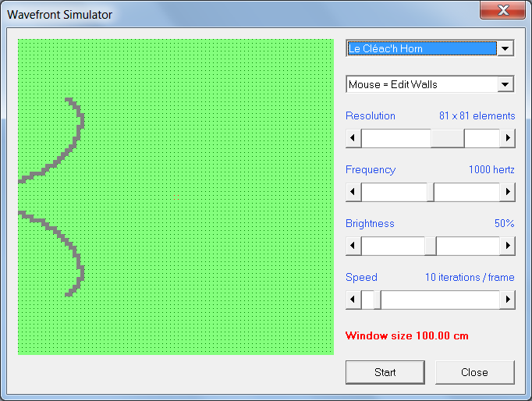This screenshot has width=532, height=401.
Task: Click the Speed slider thumb
Action: pos(378,300)
